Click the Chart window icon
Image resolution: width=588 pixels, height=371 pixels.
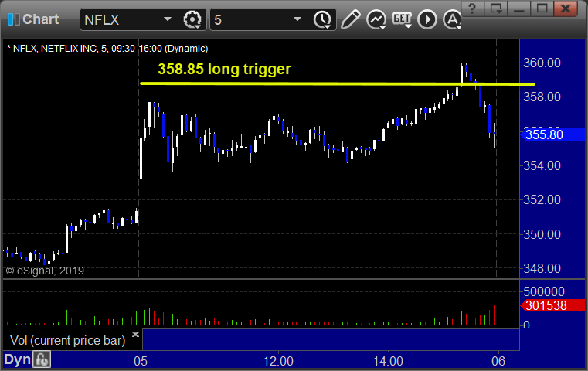(x=13, y=19)
